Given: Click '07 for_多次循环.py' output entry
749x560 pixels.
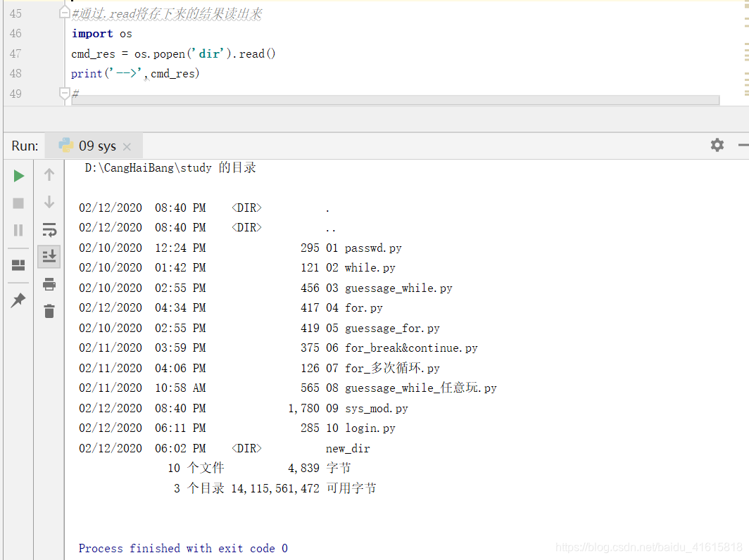Looking at the screenshot, I should click(383, 368).
